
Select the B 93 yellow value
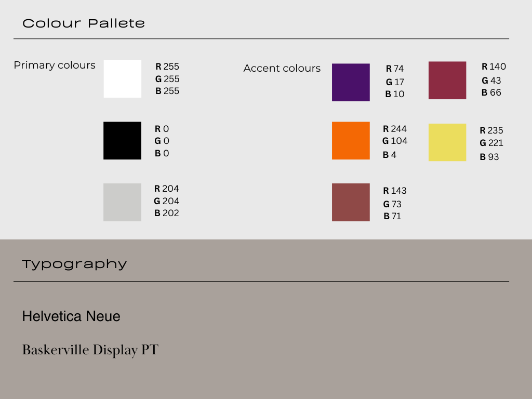[489, 157]
